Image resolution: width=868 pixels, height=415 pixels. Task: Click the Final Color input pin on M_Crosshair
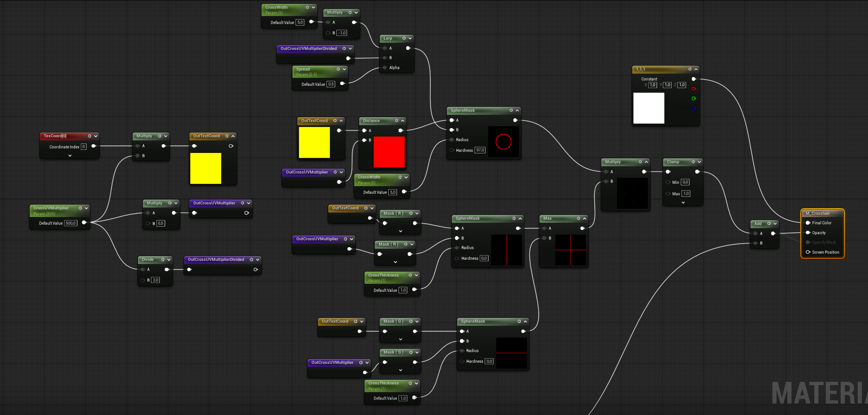tap(808, 223)
